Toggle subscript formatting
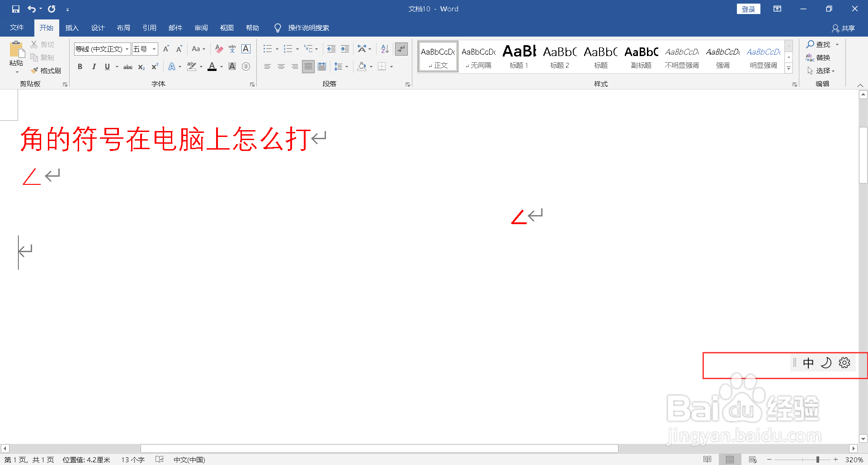This screenshot has width=868, height=465. pos(142,66)
